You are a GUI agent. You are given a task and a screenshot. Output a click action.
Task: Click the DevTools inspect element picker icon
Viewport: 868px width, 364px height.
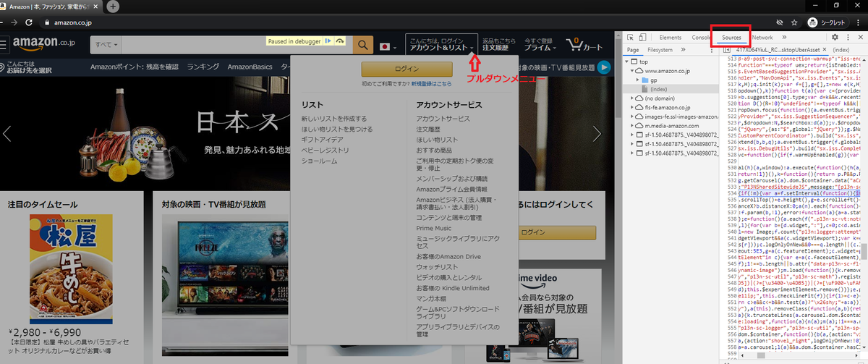coord(631,37)
